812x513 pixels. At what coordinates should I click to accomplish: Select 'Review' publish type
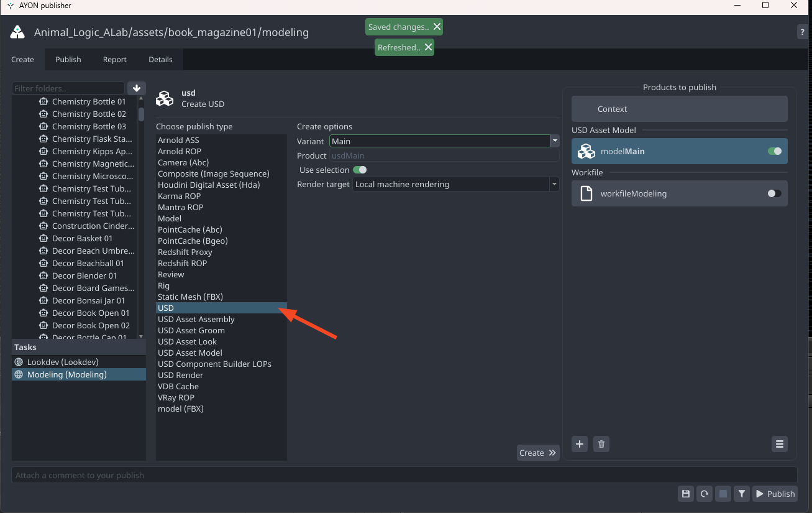(221, 274)
